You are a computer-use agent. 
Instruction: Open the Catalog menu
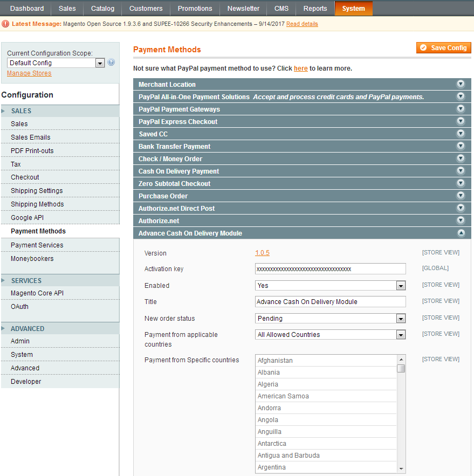click(x=102, y=9)
